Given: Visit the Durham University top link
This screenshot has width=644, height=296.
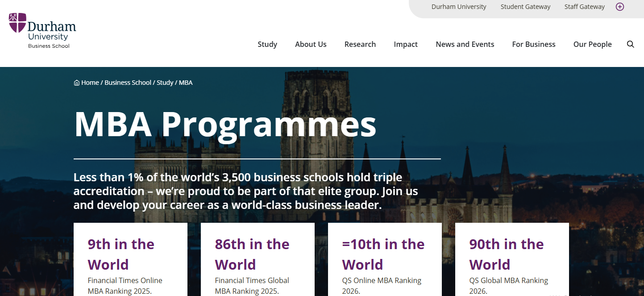Looking at the screenshot, I should point(459,7).
